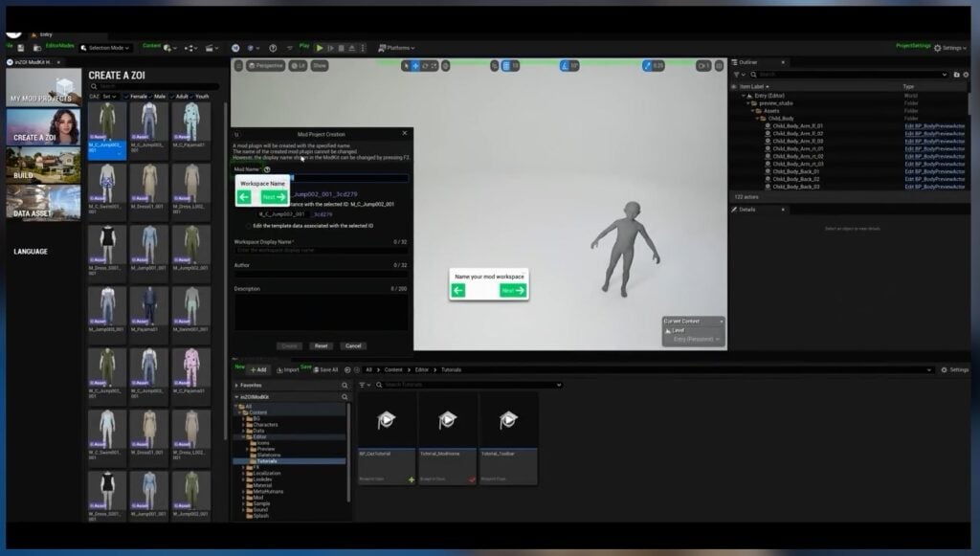Click Next in 'Name your mod workspace' popup
980x556 pixels.
click(512, 290)
